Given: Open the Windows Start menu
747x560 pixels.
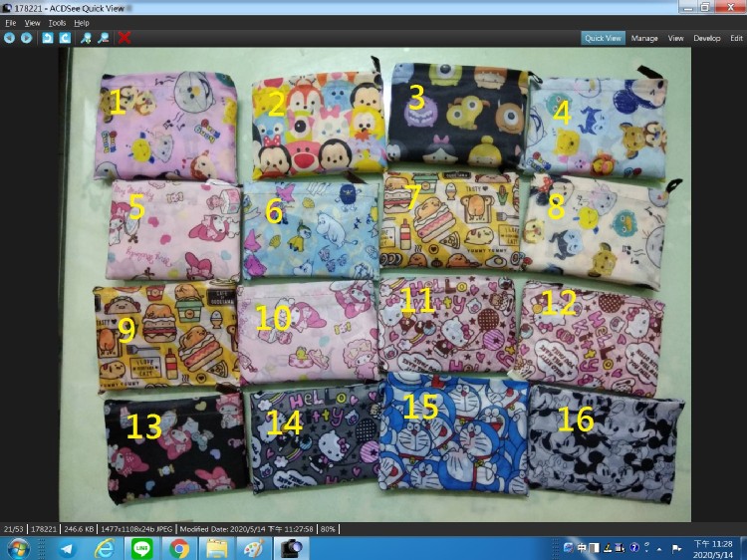Looking at the screenshot, I should tap(18, 549).
